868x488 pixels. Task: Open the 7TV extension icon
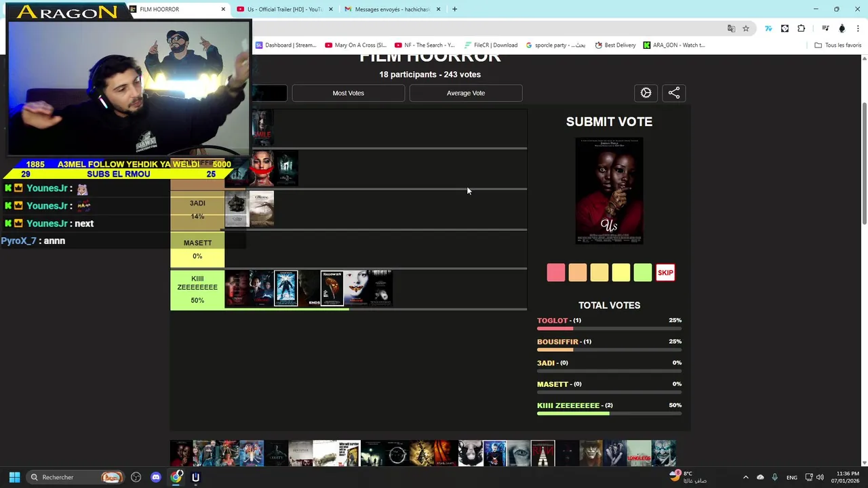pyautogui.click(x=768, y=28)
